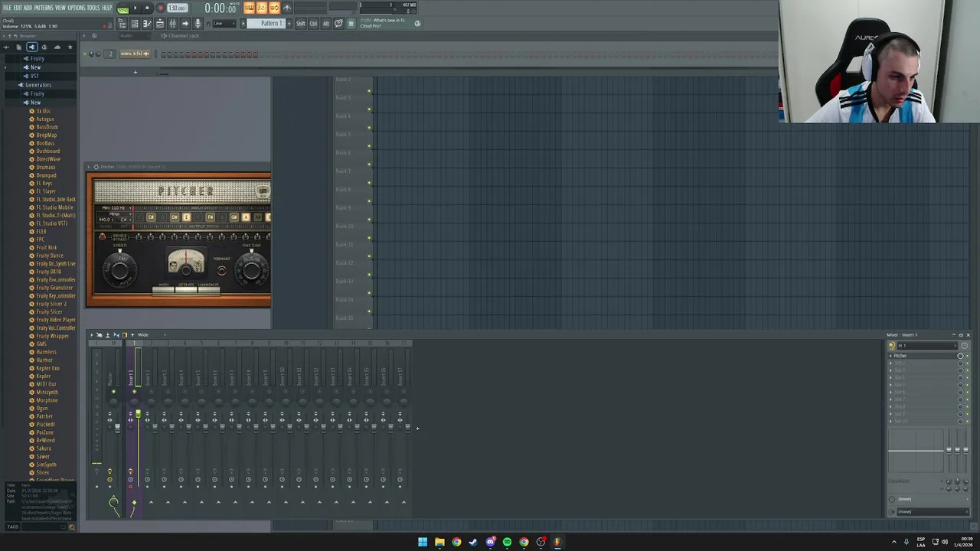
Task: Open the EDIT menu
Action: click(18, 8)
